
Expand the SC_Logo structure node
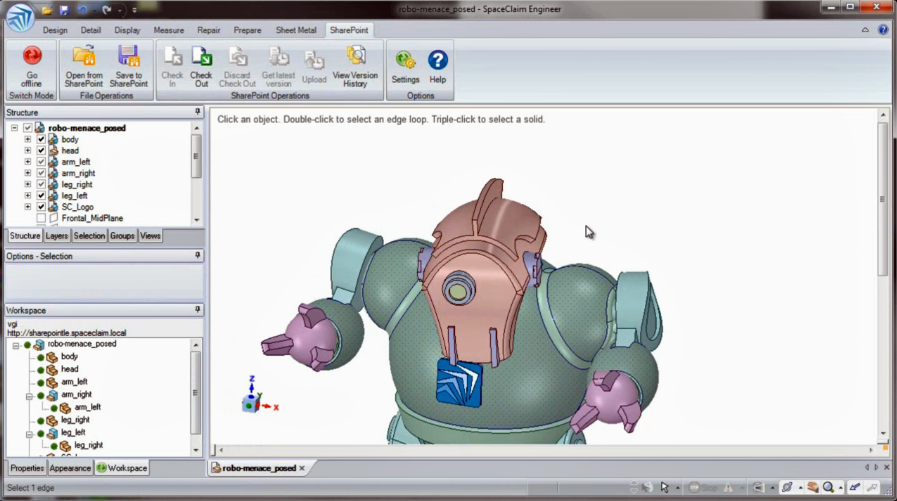pos(28,207)
